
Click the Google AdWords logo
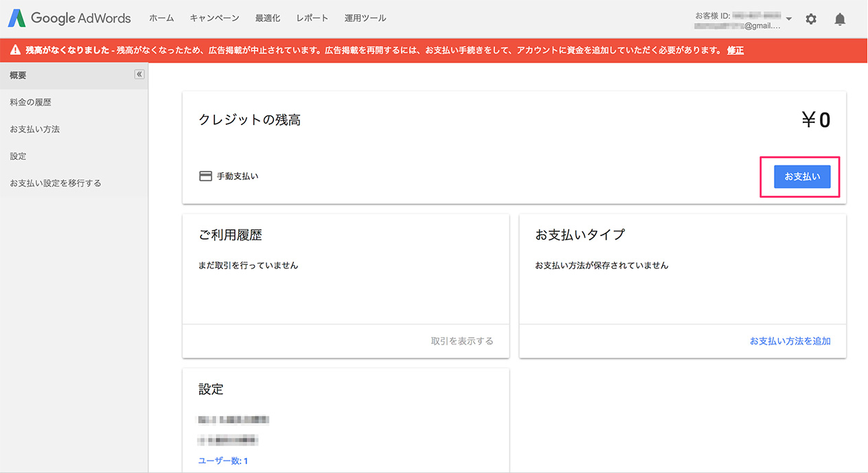[69, 19]
